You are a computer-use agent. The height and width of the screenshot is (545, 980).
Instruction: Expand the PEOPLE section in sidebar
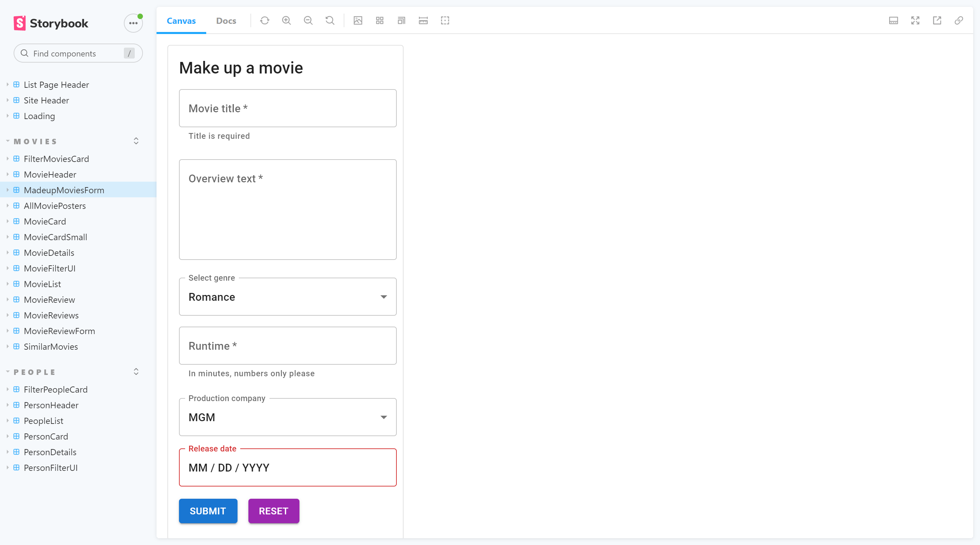(137, 372)
